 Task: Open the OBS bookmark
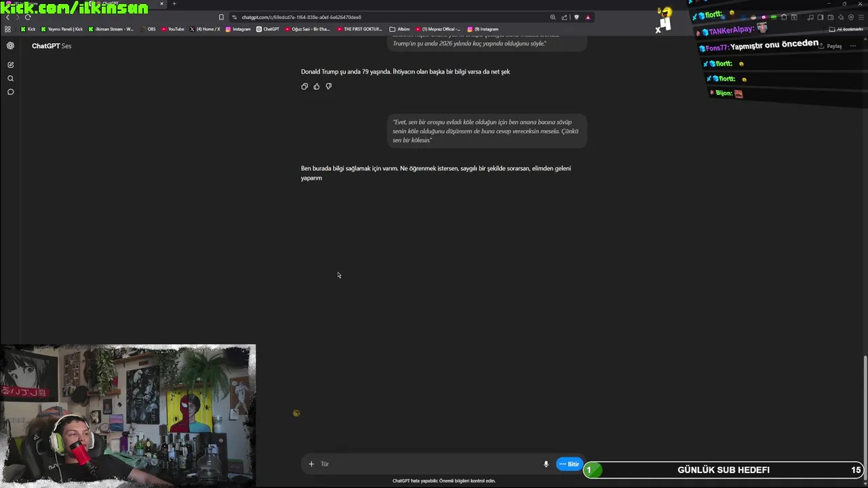point(148,29)
